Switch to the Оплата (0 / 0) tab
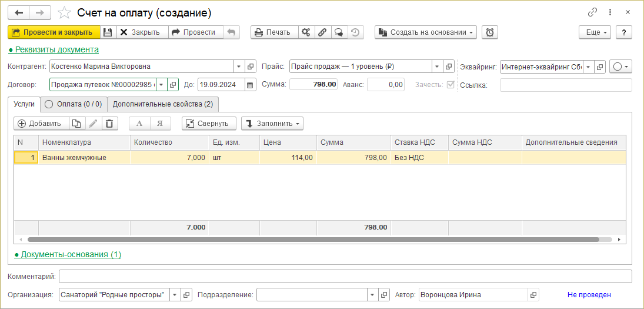This screenshot has width=644, height=309. 74,104
